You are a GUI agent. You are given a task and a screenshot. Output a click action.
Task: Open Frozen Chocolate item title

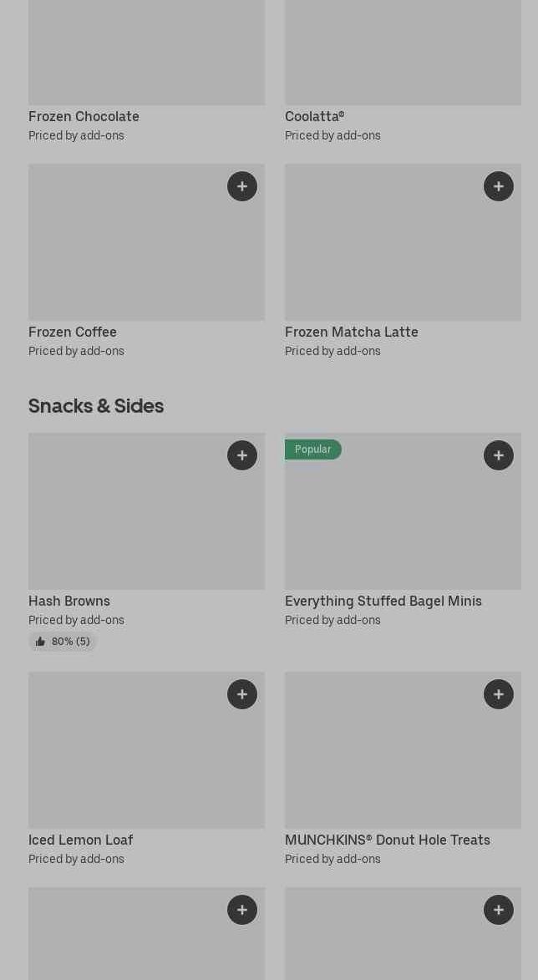pyautogui.click(x=84, y=116)
